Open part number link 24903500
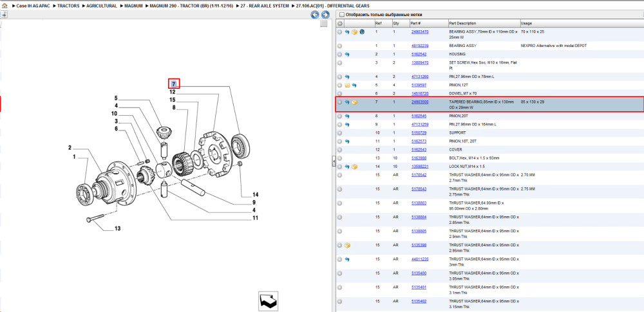This screenshot has width=644, height=312. [420, 102]
